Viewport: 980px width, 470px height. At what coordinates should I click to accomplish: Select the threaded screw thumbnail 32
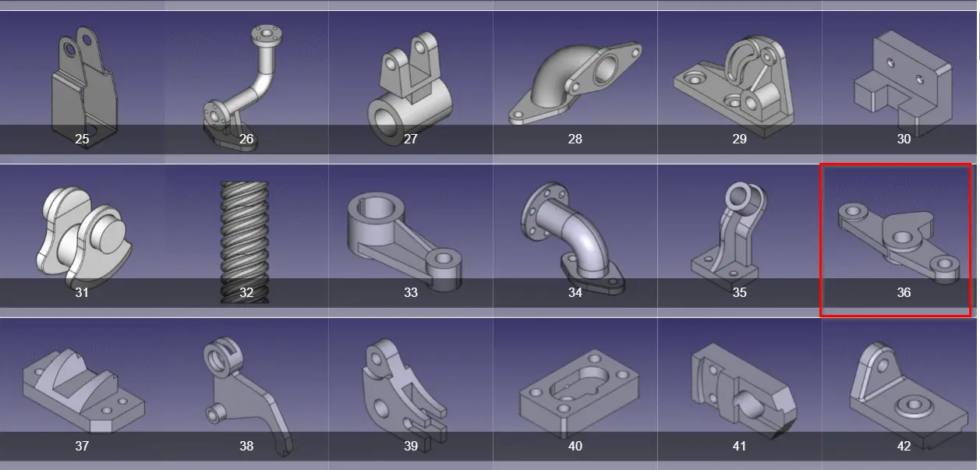click(246, 235)
